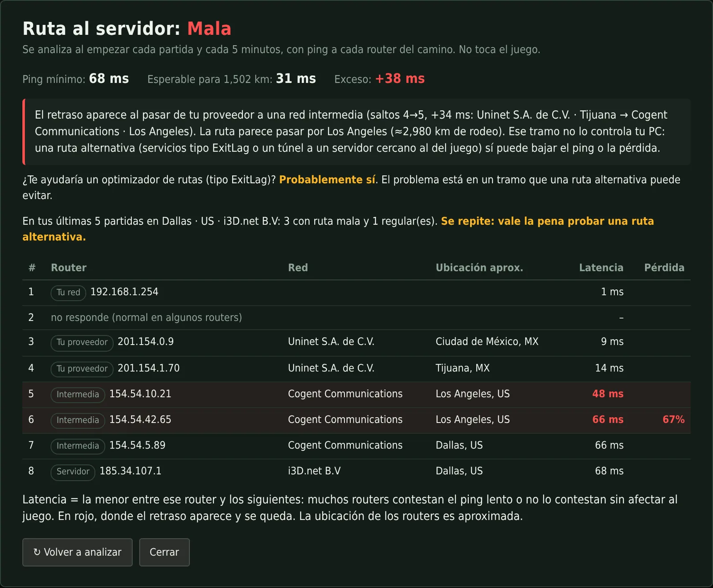Click the 67% packet loss value
Screen dimensions: 713x588
tap(673, 419)
